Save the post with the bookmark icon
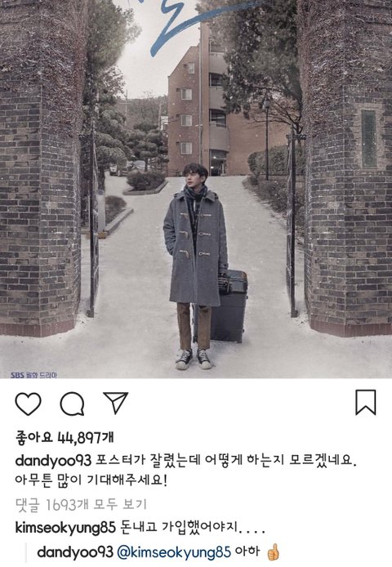This screenshot has width=392, height=567. [x=366, y=402]
